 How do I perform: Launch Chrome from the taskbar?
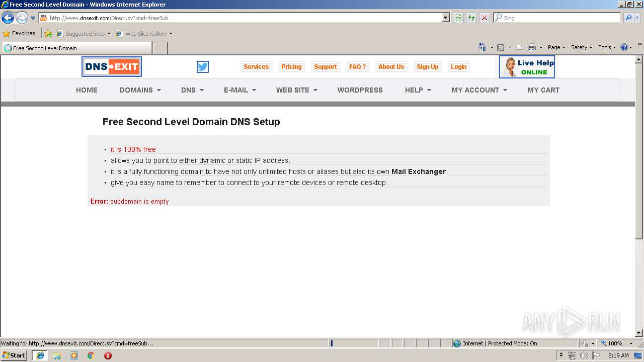pos(91,355)
